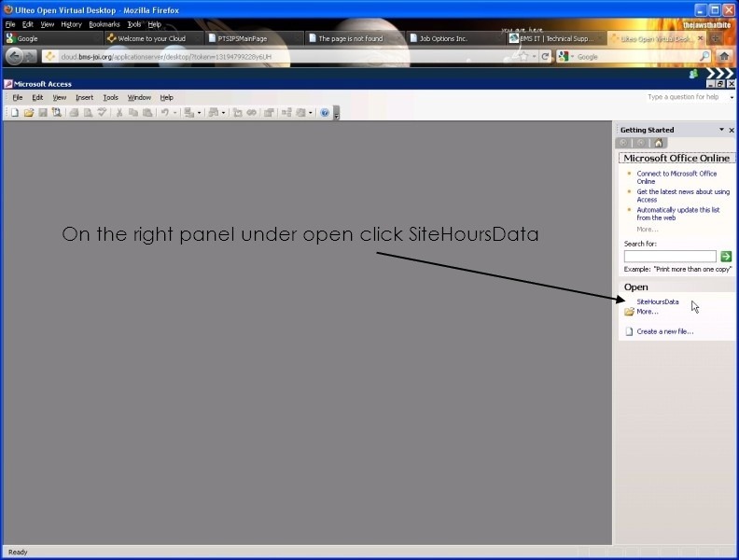This screenshot has width=739, height=560.
Task: Close the Getting Started task pane
Action: [x=732, y=130]
